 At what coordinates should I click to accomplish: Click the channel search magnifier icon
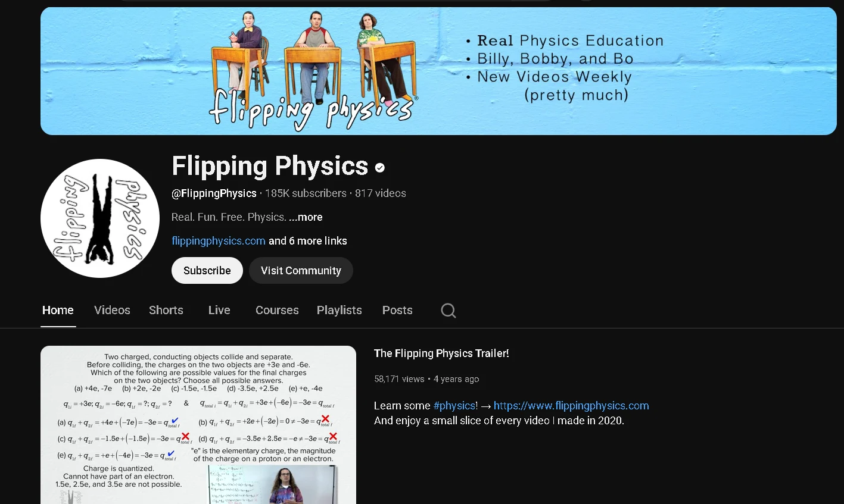point(448,311)
